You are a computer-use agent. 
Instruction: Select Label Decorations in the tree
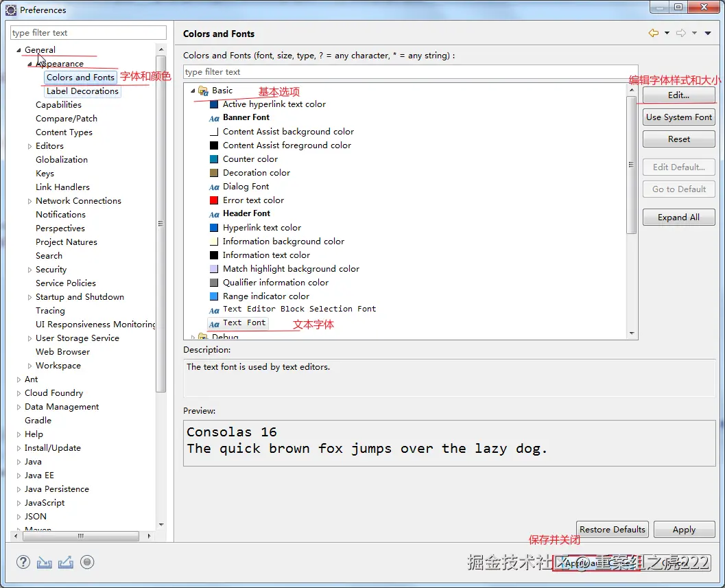pyautogui.click(x=82, y=91)
